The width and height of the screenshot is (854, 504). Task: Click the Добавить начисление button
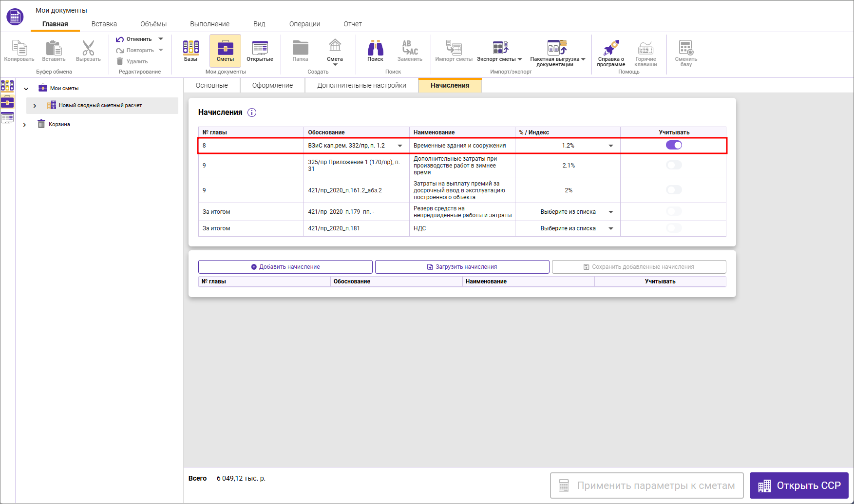(x=285, y=267)
